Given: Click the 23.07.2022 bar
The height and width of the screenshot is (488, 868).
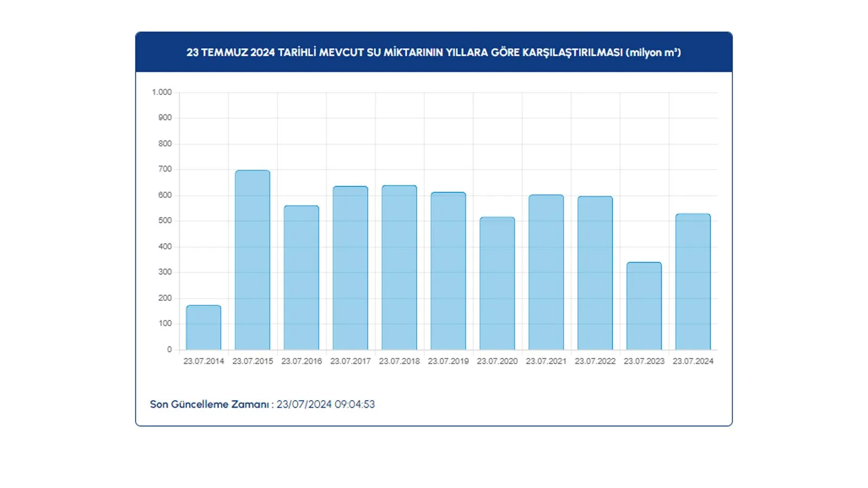Looking at the screenshot, I should (595, 273).
